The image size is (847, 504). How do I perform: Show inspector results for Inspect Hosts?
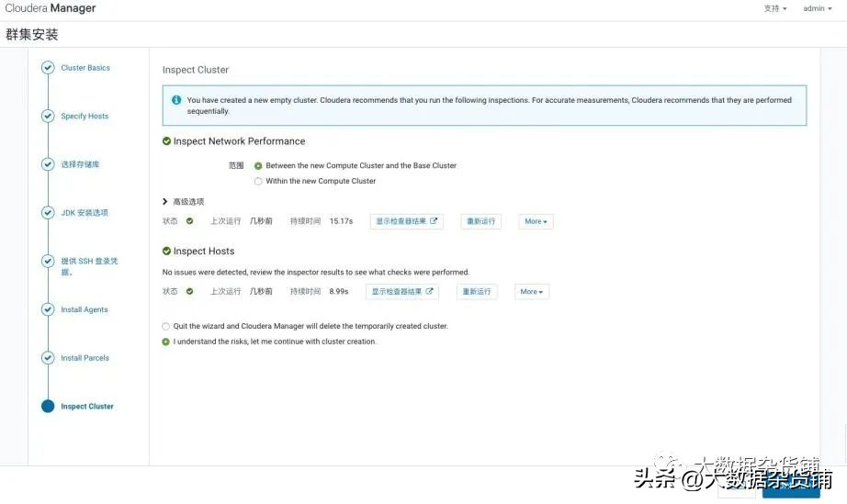point(402,291)
